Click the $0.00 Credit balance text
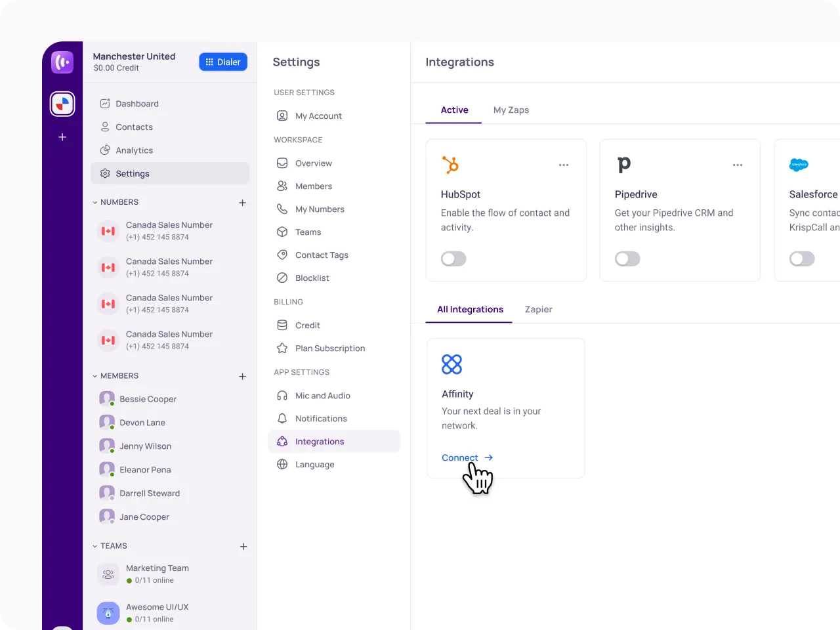840x630 pixels. tap(116, 68)
